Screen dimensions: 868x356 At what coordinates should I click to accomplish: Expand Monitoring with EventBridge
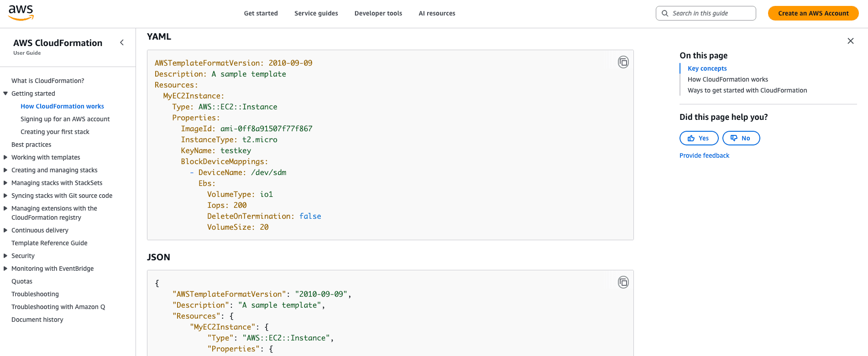[x=5, y=268]
